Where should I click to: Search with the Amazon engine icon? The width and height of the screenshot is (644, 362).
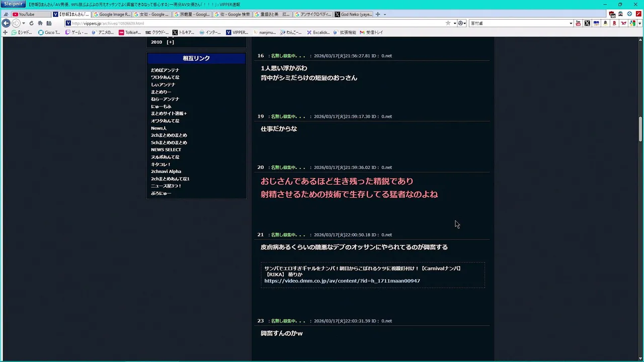coord(605,23)
